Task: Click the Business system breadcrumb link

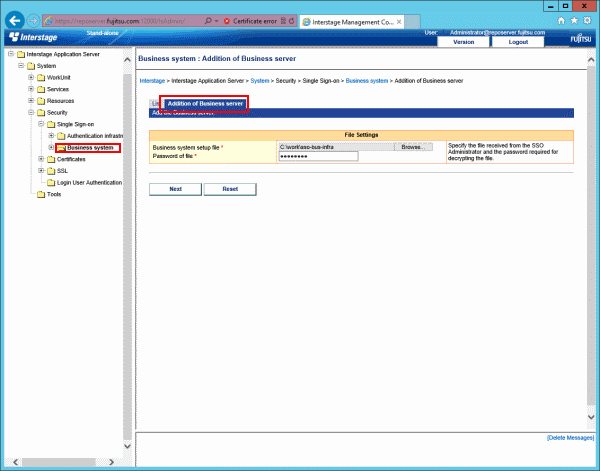Action: tap(367, 81)
